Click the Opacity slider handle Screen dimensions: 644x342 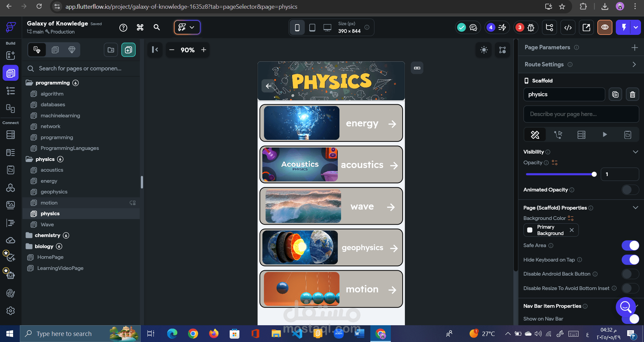pos(594,174)
